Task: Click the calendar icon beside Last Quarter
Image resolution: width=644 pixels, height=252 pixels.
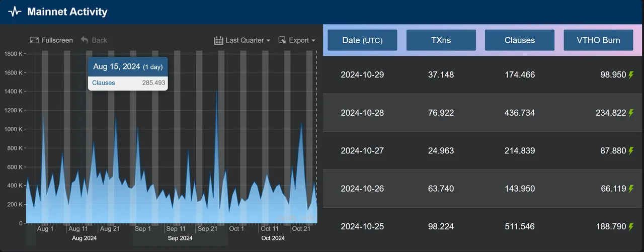Action: 218,40
